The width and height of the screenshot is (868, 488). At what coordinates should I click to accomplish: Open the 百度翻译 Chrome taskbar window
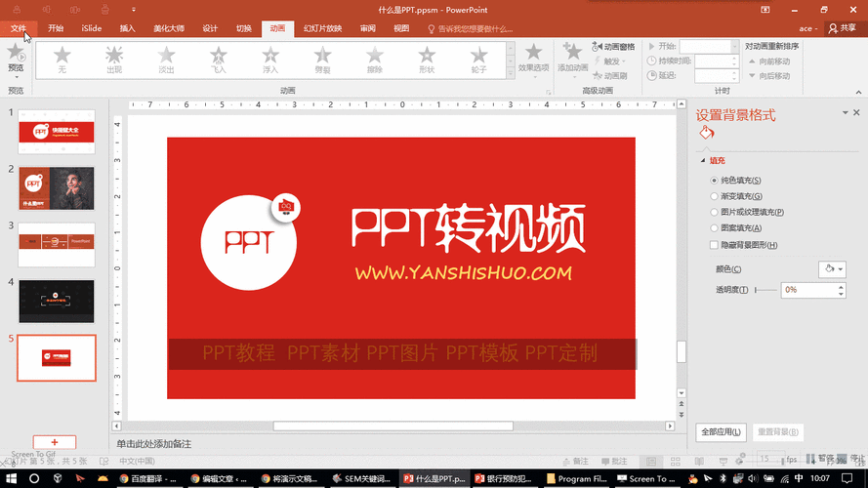click(147, 478)
